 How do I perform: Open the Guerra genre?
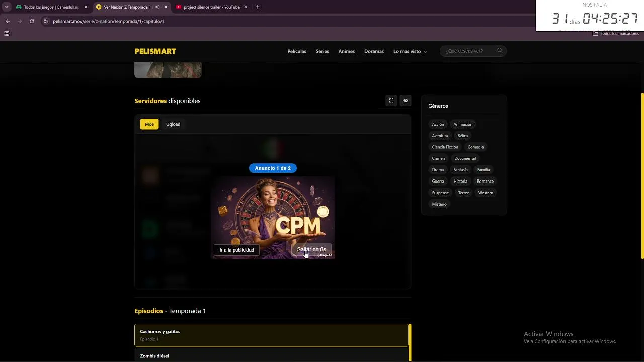coord(438,182)
